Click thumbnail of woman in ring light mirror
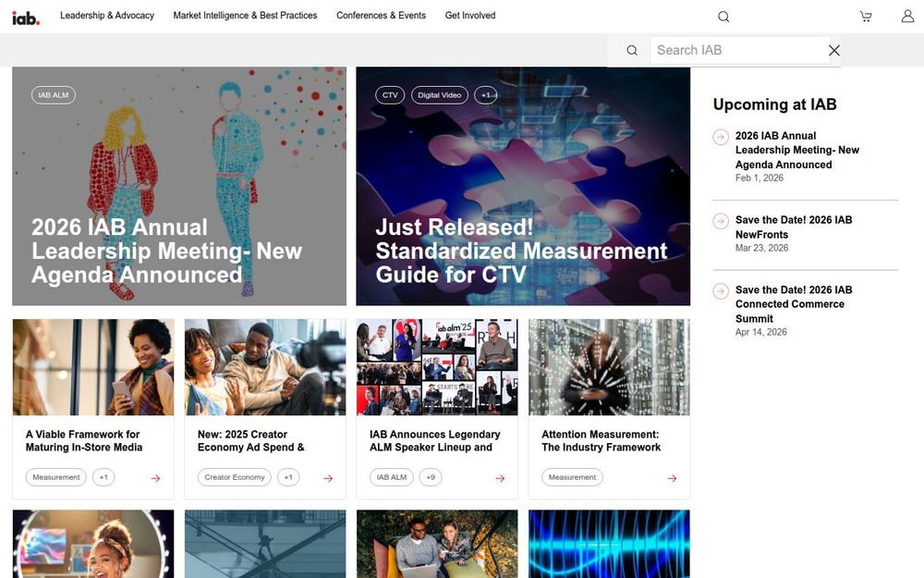 coord(93,544)
